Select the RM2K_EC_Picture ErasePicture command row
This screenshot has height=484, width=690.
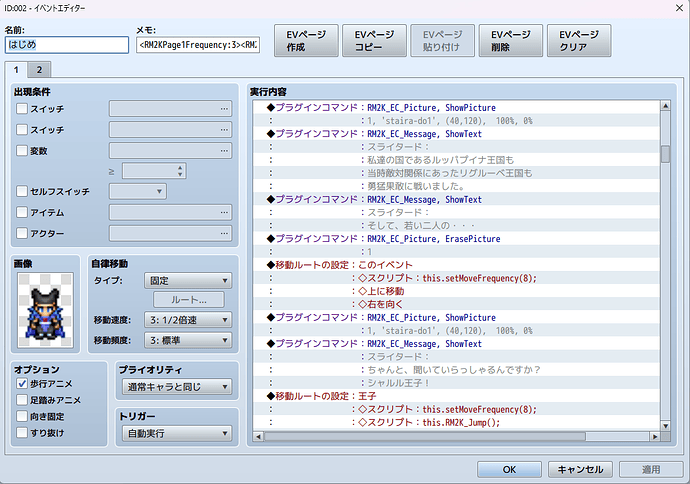click(x=456, y=239)
